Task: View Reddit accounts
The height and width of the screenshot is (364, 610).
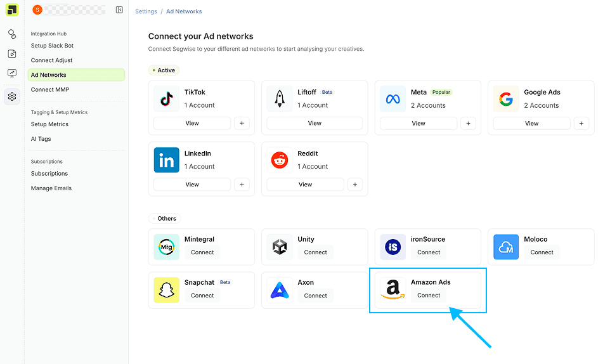Action: tap(306, 185)
